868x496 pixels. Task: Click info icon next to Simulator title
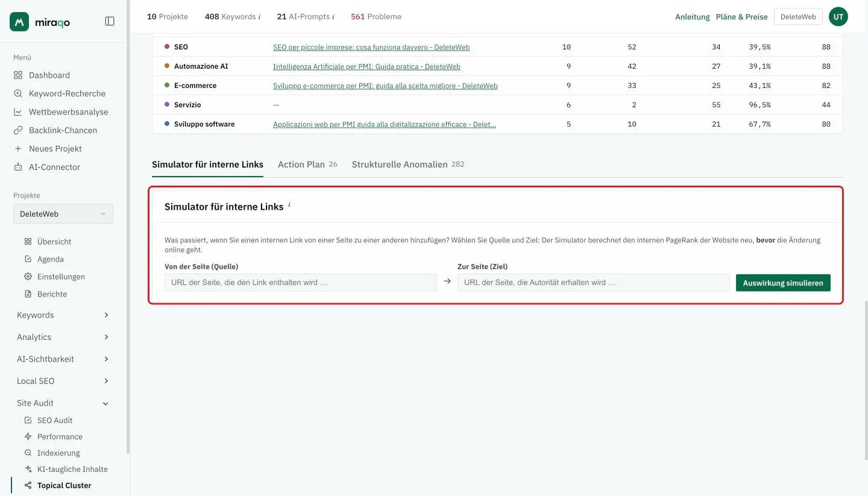tap(289, 205)
